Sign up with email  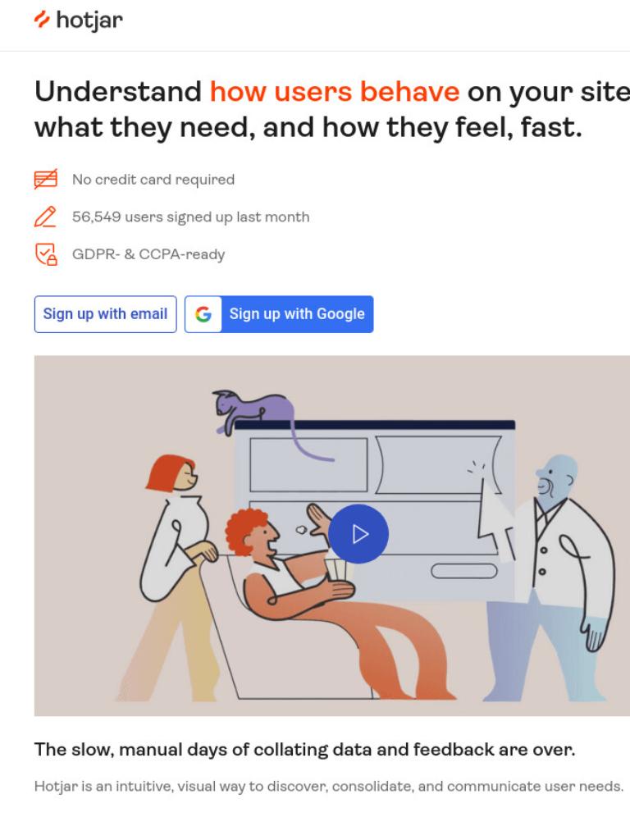point(106,314)
